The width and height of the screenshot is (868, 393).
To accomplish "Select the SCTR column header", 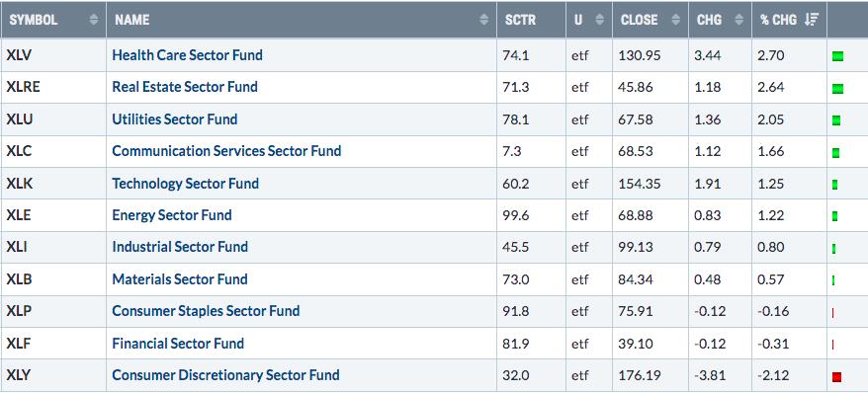I will point(520,20).
